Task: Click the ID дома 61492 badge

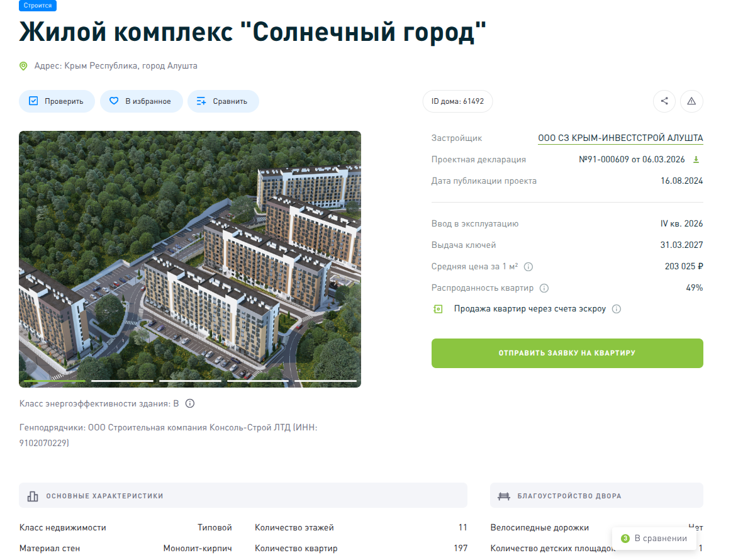Action: pyautogui.click(x=457, y=101)
